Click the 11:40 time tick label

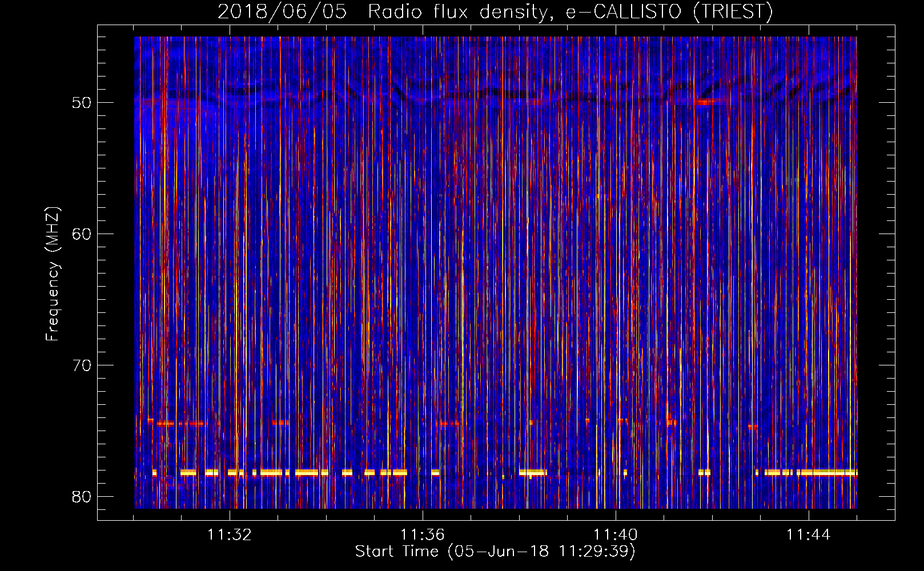[616, 535]
